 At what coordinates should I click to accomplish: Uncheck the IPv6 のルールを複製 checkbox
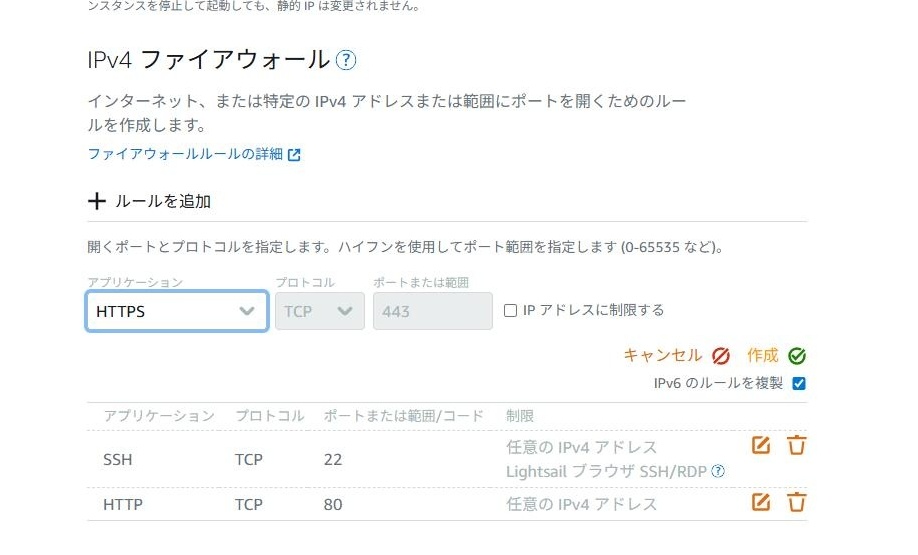pos(798,383)
